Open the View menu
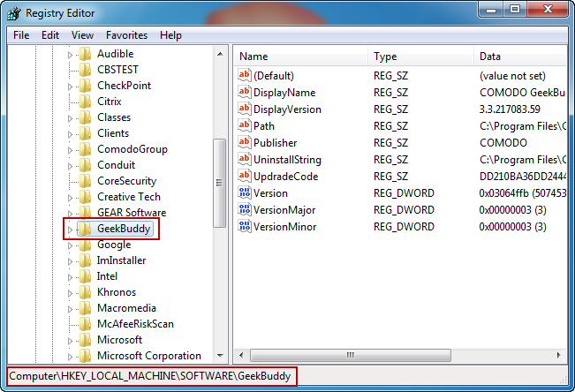The height and width of the screenshot is (392, 575). click(x=82, y=35)
